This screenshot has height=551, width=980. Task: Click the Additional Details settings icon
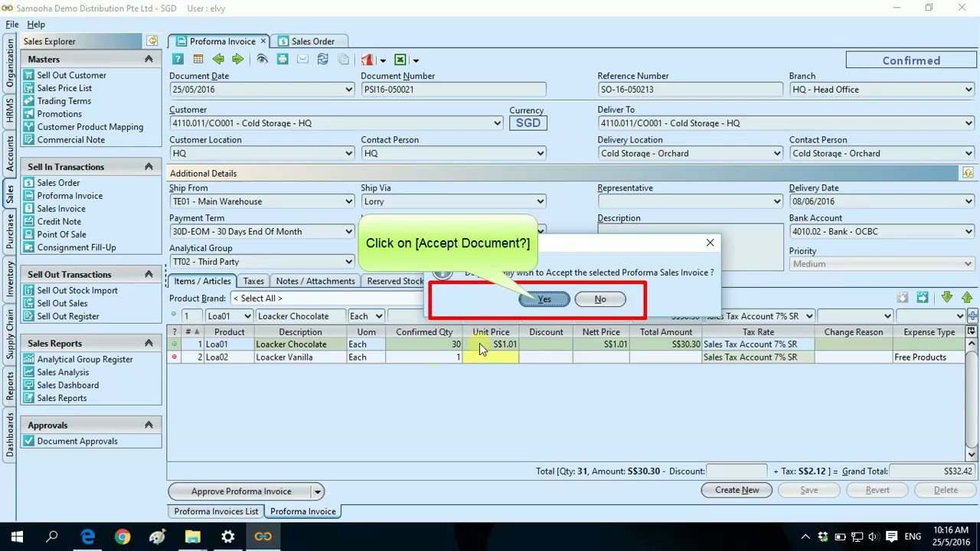968,173
